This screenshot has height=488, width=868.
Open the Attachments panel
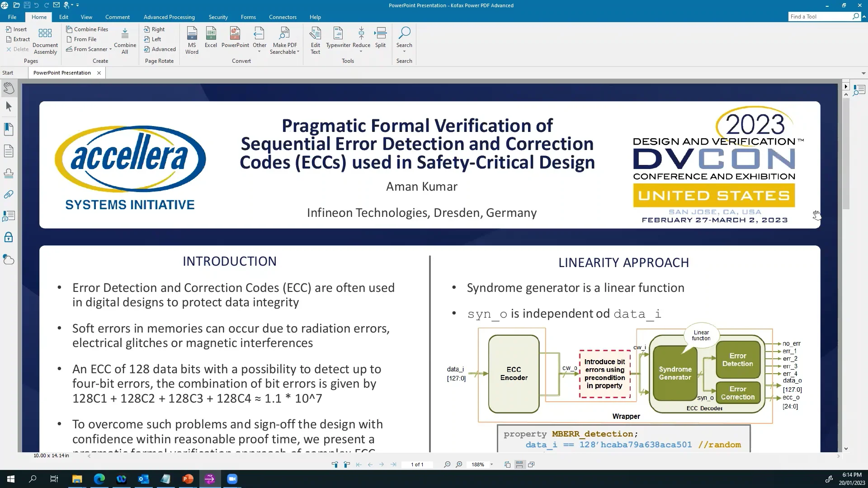tap(9, 194)
